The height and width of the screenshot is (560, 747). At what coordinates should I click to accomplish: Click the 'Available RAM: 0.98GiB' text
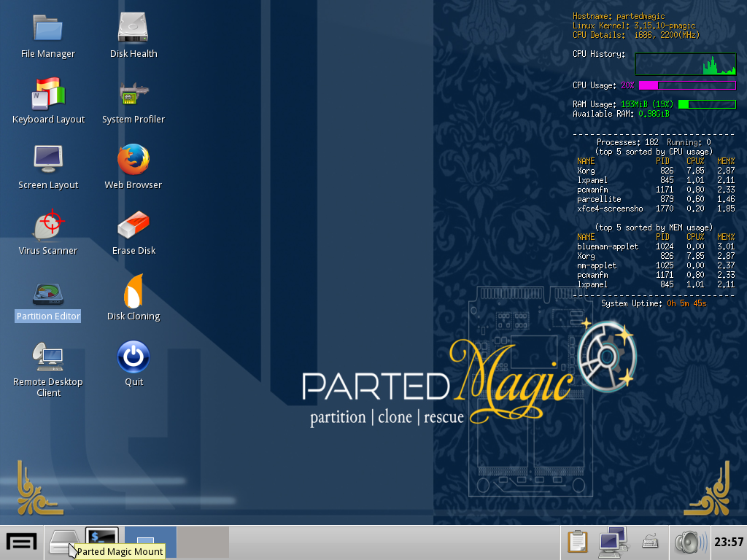(621, 114)
